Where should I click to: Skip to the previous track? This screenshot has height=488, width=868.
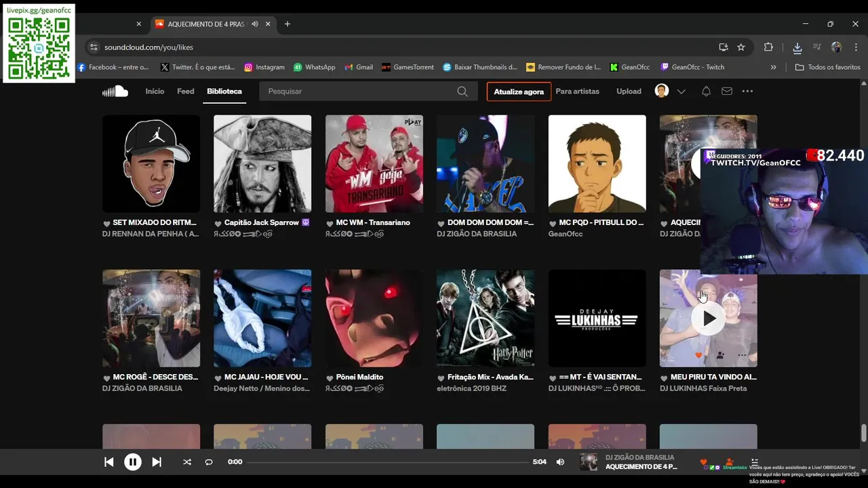point(108,462)
